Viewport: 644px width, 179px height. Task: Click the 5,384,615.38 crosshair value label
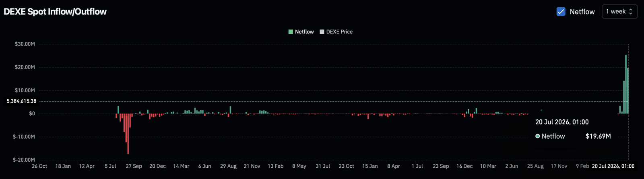21,101
